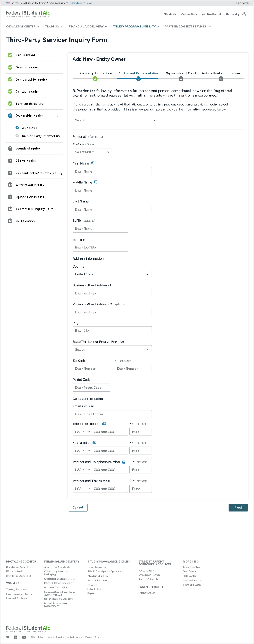Screen dimensions: 254x644
Task: Click the International Telephone Number help icon
Action: pos(124,462)
